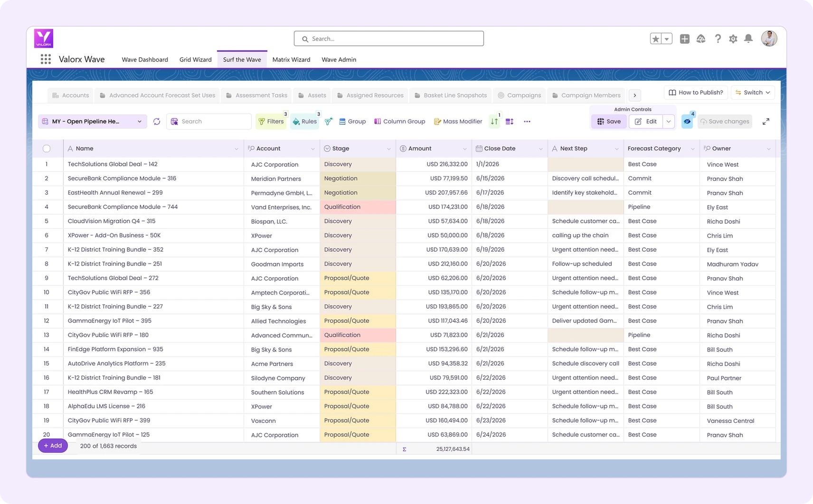Open the favorites star icon
This screenshot has width=813, height=504.
tap(656, 39)
